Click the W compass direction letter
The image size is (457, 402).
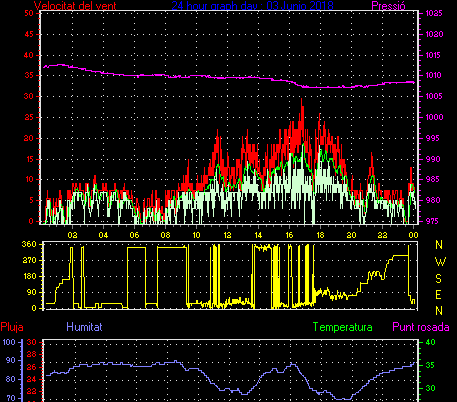click(x=440, y=262)
